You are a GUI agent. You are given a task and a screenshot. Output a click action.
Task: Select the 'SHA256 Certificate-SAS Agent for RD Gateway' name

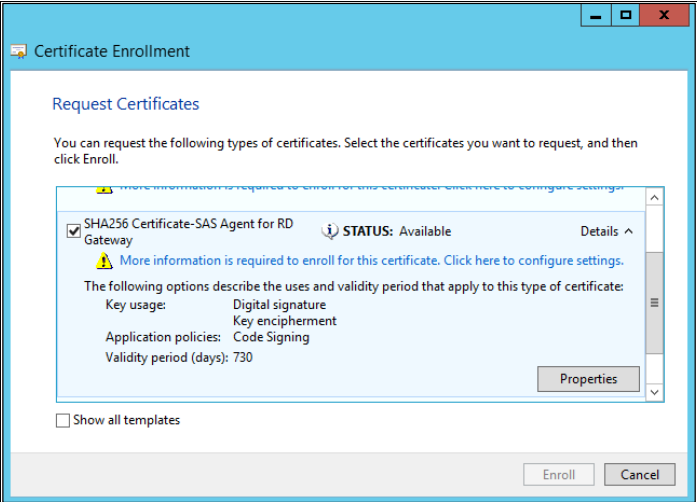click(x=188, y=232)
